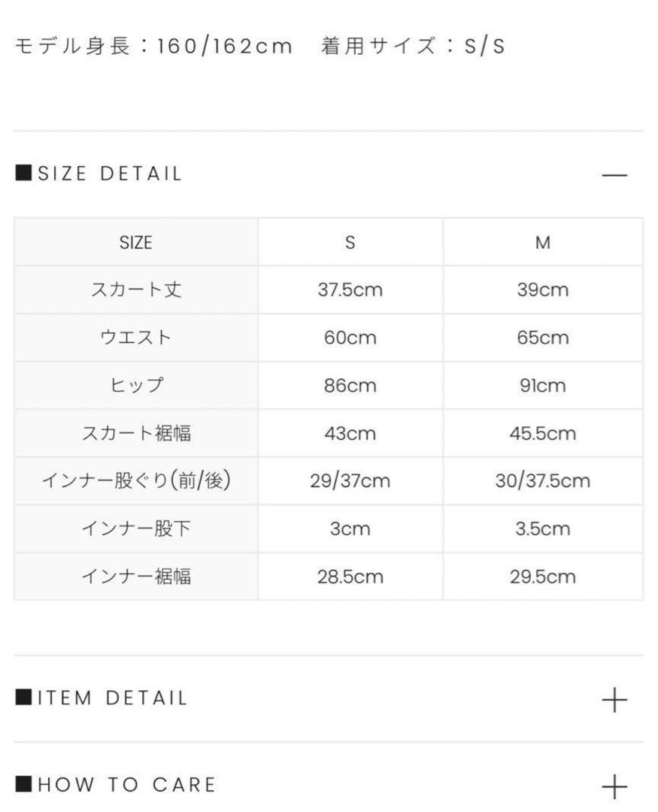This screenshot has height=812, width=658.
Task: Click the インナー股下 row label
Action: 136,529
